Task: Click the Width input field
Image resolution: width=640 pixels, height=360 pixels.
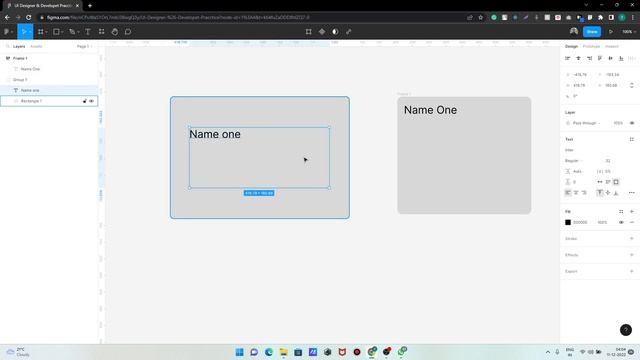Action: click(x=580, y=85)
